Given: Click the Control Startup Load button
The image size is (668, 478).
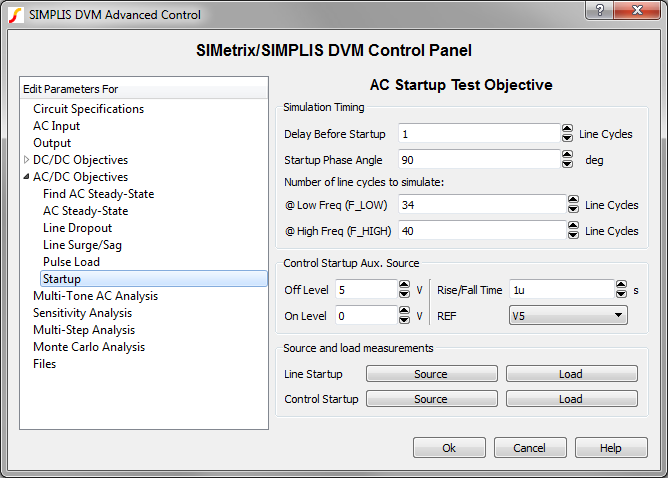Looking at the screenshot, I should pyautogui.click(x=570, y=399).
